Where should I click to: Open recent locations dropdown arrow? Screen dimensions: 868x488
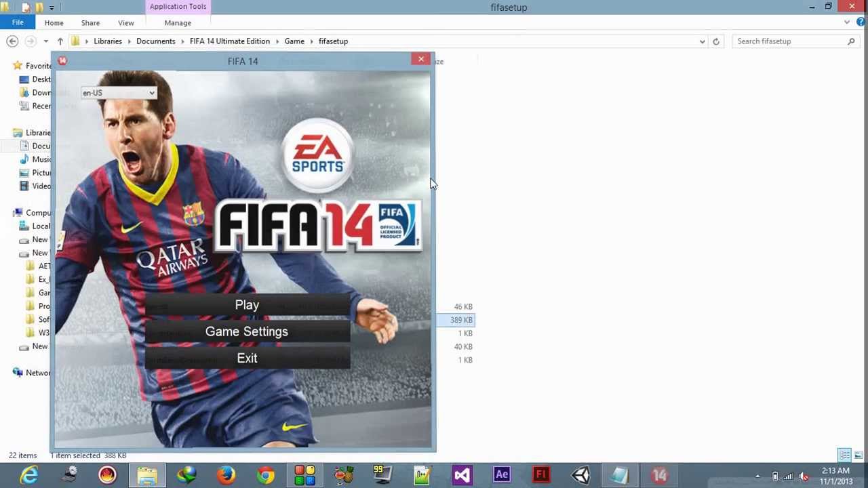tap(45, 41)
